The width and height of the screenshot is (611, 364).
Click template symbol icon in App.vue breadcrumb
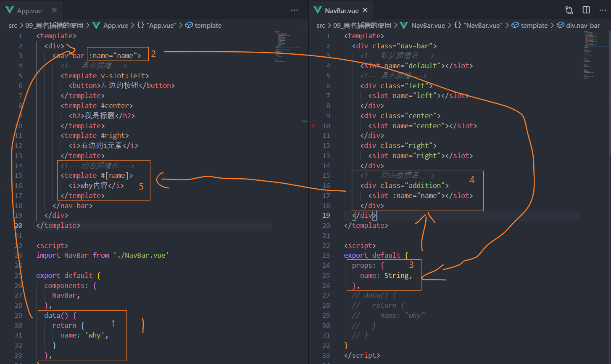coord(189,25)
